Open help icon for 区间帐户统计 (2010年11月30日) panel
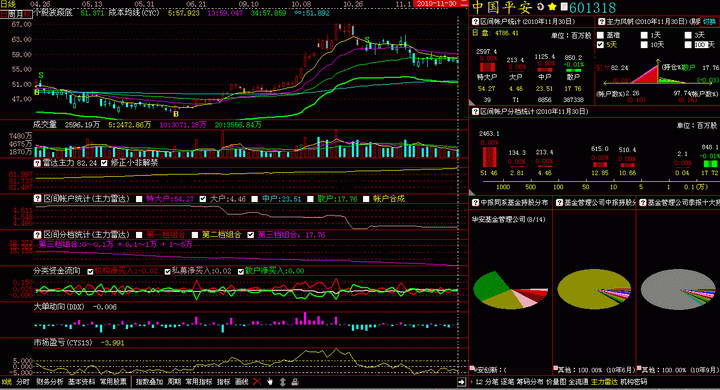Viewport: 720px width, 390px height. click(x=476, y=22)
